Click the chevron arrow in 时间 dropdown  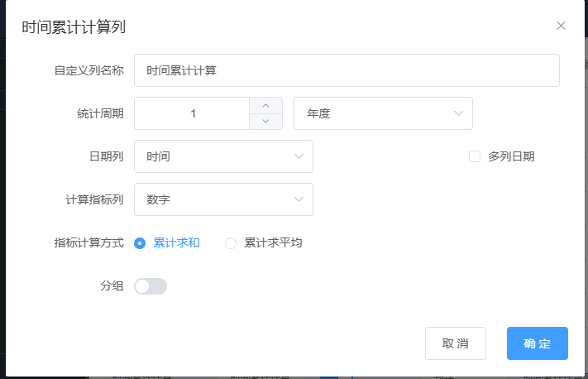tap(299, 156)
